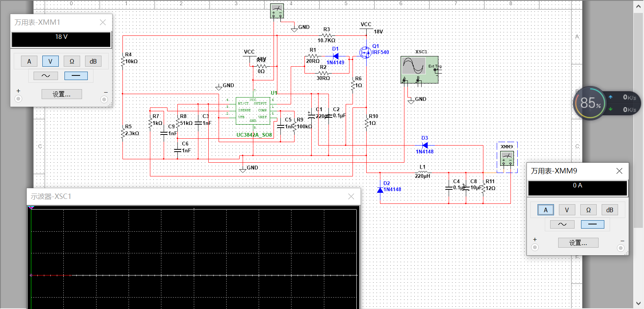Open 设置... settings in XMM9 multimeter

tap(578, 243)
